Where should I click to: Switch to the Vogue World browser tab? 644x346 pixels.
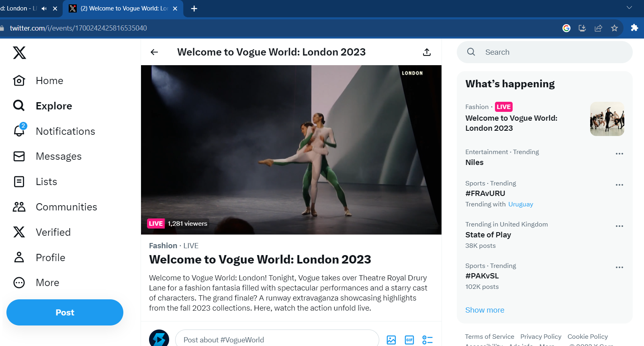pos(123,8)
